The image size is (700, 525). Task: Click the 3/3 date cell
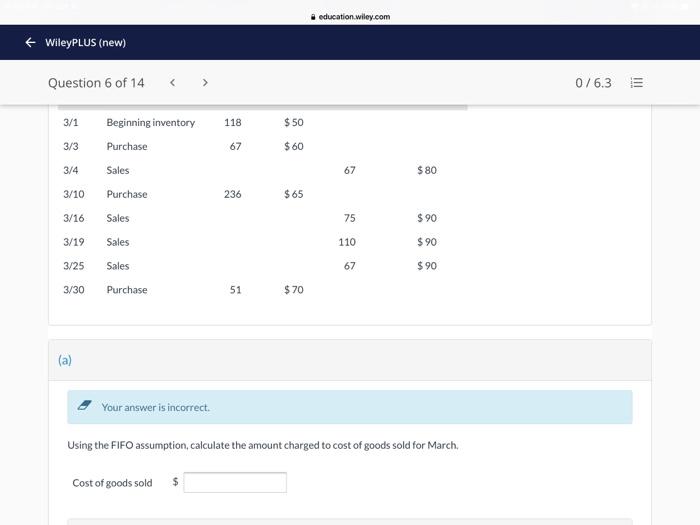tap(71, 146)
